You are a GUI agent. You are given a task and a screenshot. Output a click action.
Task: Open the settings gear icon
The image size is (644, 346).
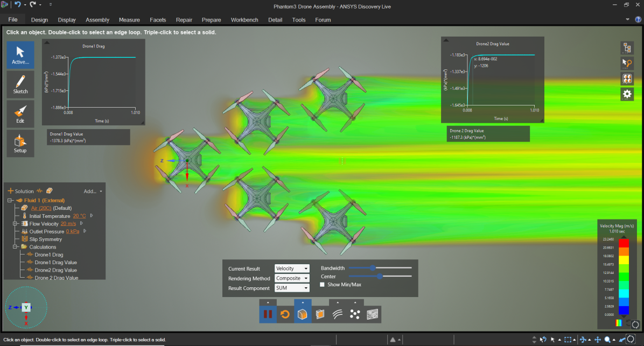[627, 94]
